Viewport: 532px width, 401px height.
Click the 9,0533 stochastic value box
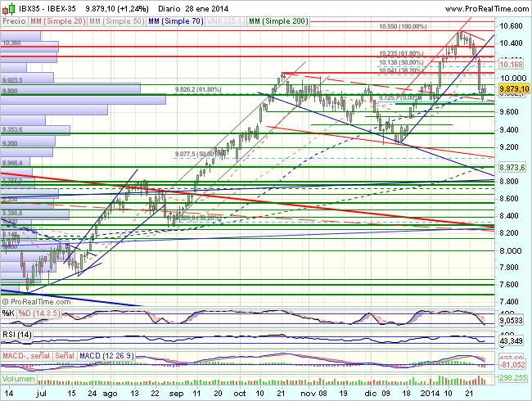[512, 320]
